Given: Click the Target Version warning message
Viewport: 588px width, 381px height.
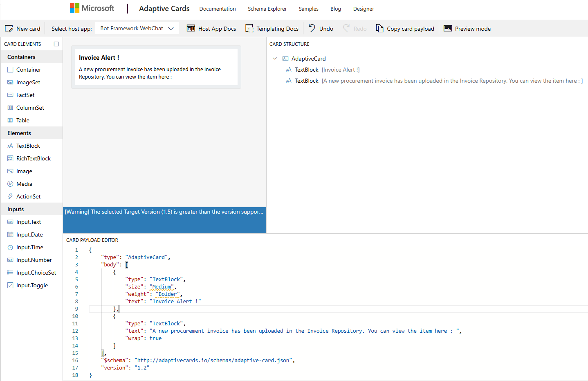Looking at the screenshot, I should 164,212.
